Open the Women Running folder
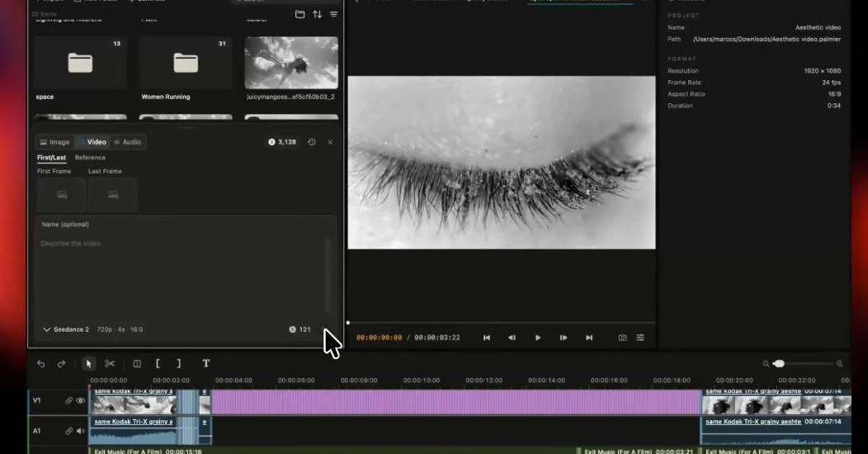The image size is (868, 454). pyautogui.click(x=186, y=63)
